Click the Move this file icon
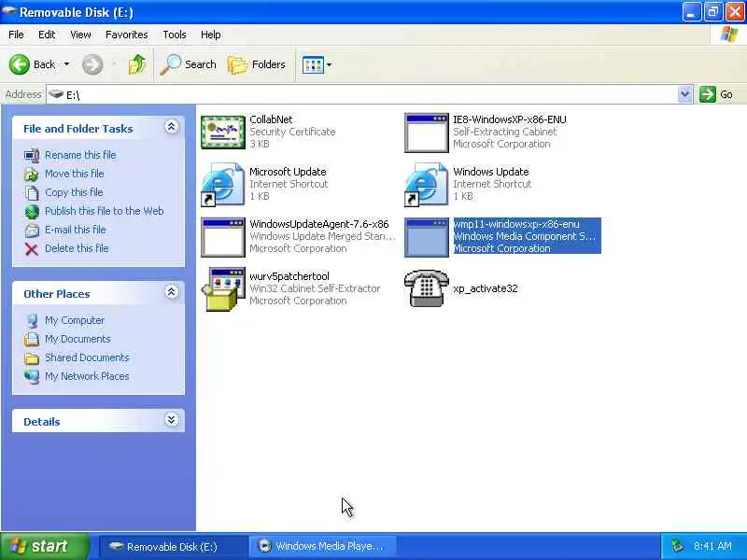This screenshot has width=747, height=560. point(32,175)
